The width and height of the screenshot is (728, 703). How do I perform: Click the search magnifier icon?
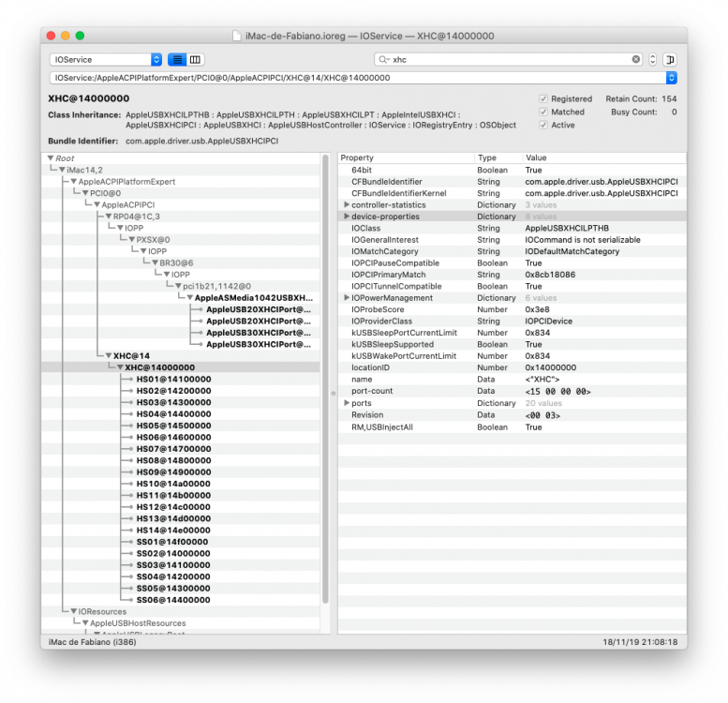pos(383,59)
